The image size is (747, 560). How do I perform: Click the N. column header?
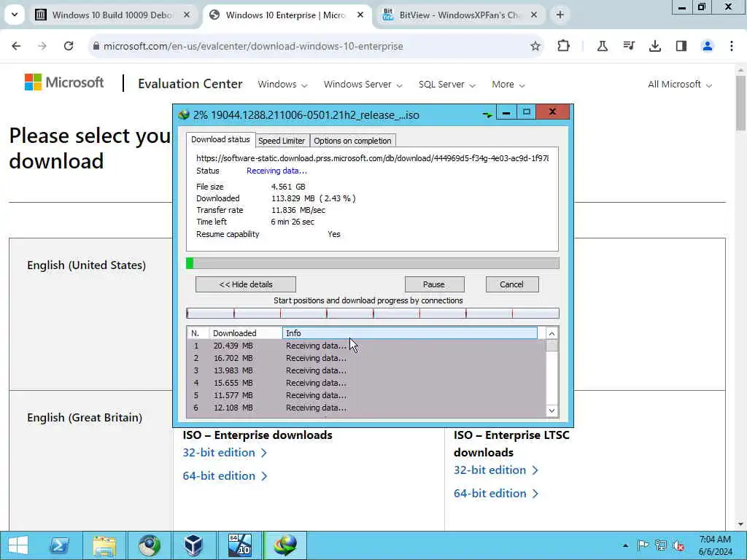(x=198, y=333)
